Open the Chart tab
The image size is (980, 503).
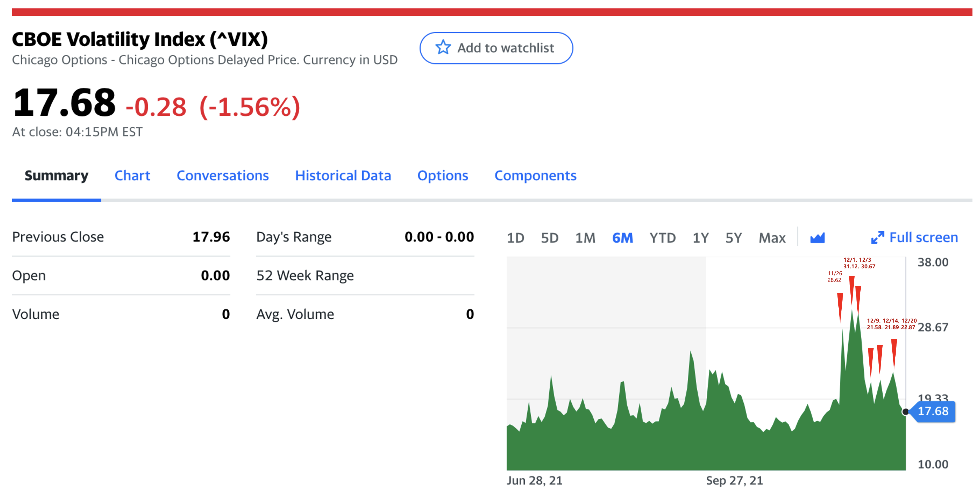[x=132, y=175]
